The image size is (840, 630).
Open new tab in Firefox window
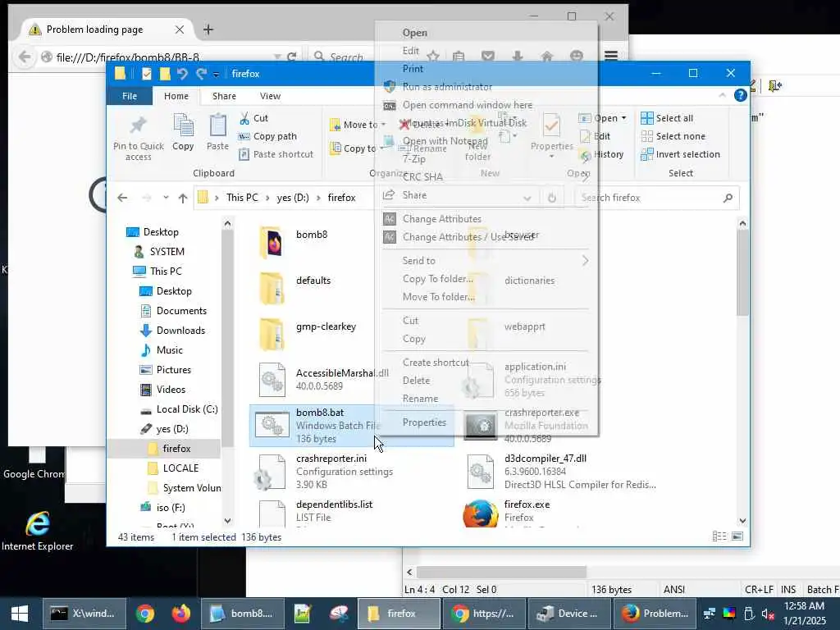click(x=208, y=30)
